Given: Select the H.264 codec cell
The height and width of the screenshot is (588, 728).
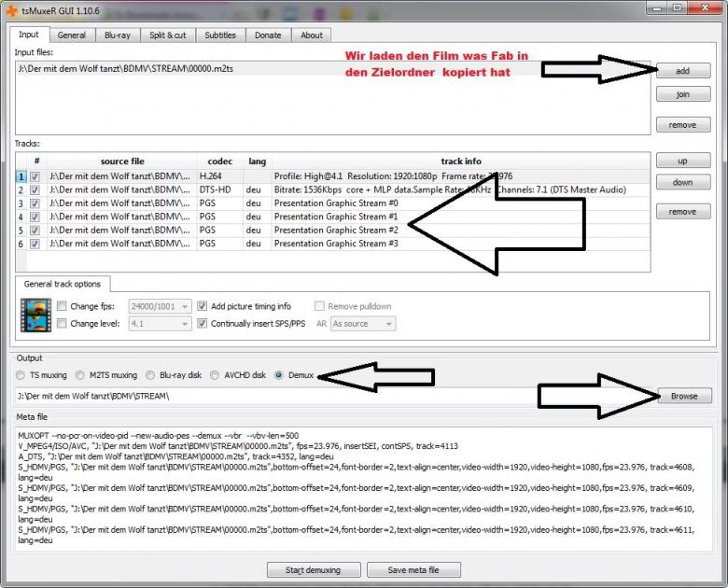Looking at the screenshot, I should coord(219,176).
